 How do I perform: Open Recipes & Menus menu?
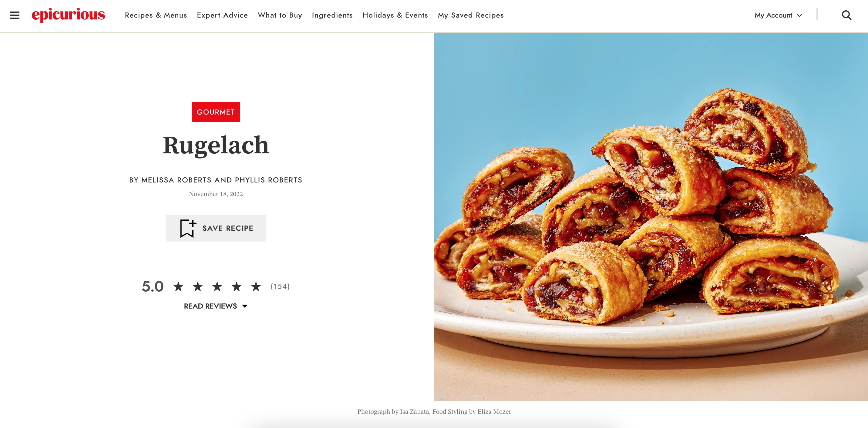156,15
